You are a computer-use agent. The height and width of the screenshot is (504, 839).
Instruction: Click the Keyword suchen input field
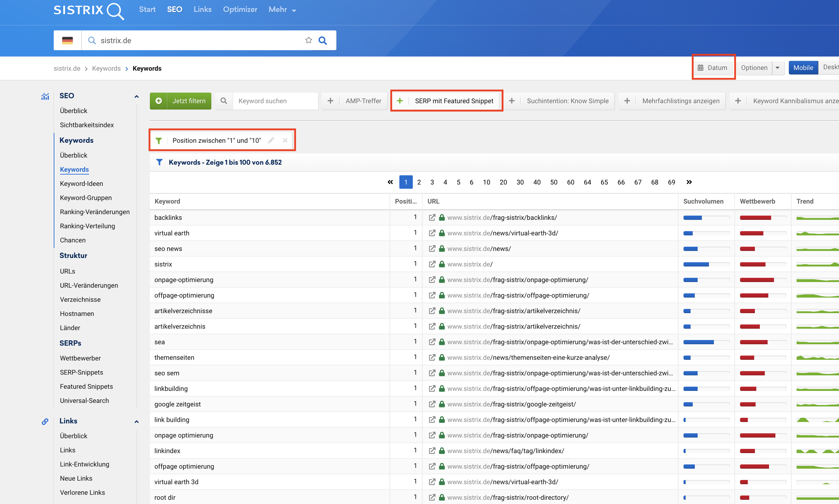click(x=276, y=101)
